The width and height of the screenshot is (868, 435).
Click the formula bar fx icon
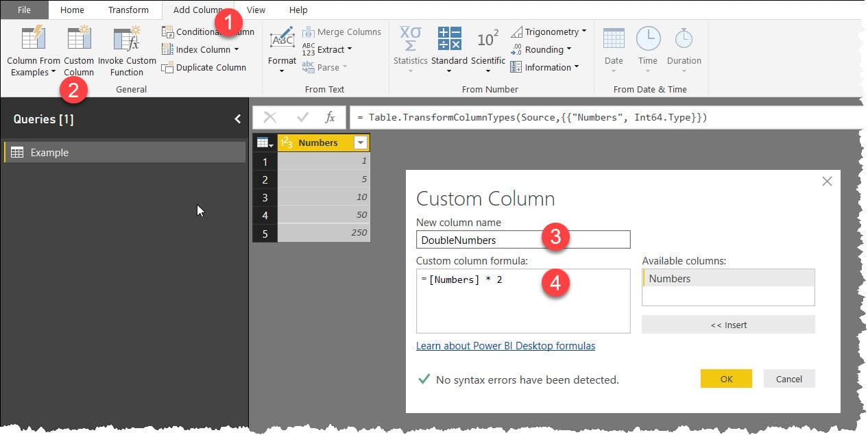click(330, 117)
